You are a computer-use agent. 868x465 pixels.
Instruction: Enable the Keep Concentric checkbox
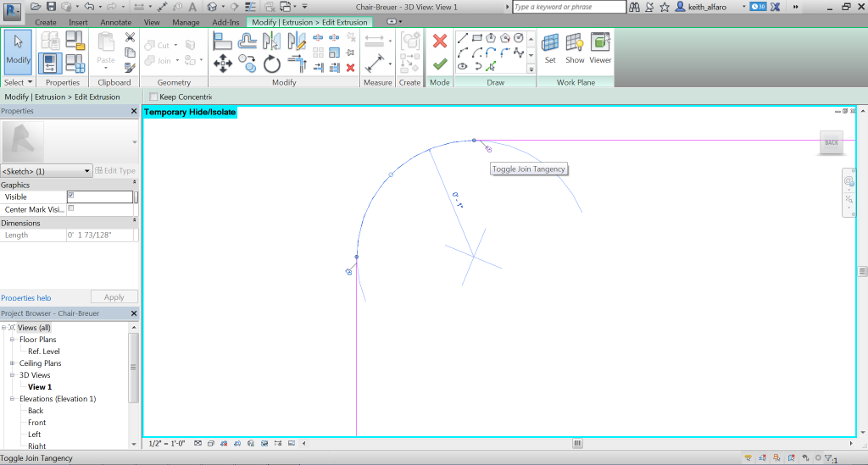[153, 97]
